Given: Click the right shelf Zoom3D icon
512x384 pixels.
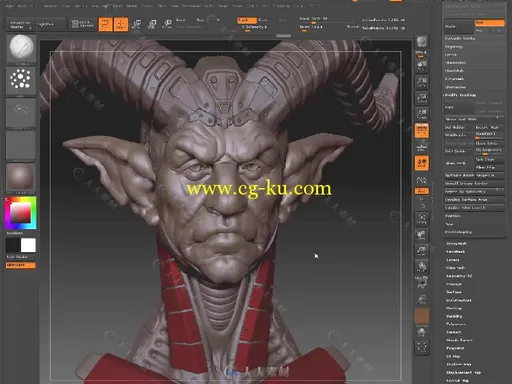Looking at the screenshot, I should click(x=422, y=251).
